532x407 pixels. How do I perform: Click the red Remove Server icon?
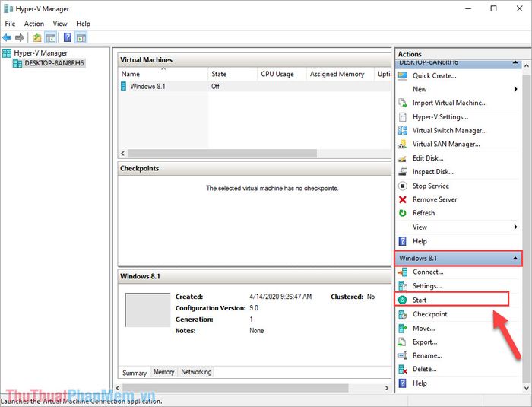[x=403, y=199]
